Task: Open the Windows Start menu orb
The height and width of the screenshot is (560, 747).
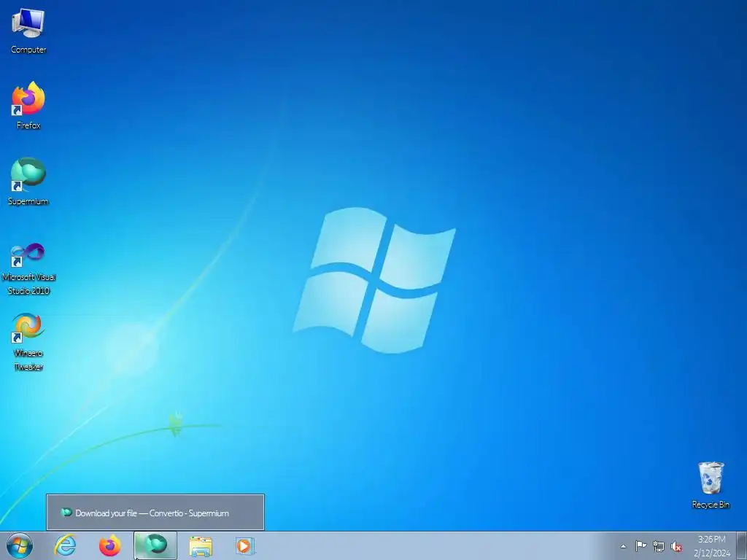Action: pyautogui.click(x=20, y=545)
